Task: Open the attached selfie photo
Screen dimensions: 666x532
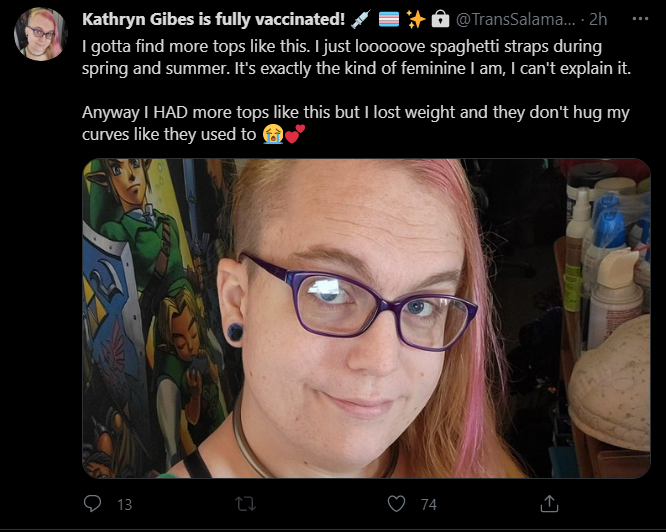Action: click(366, 318)
